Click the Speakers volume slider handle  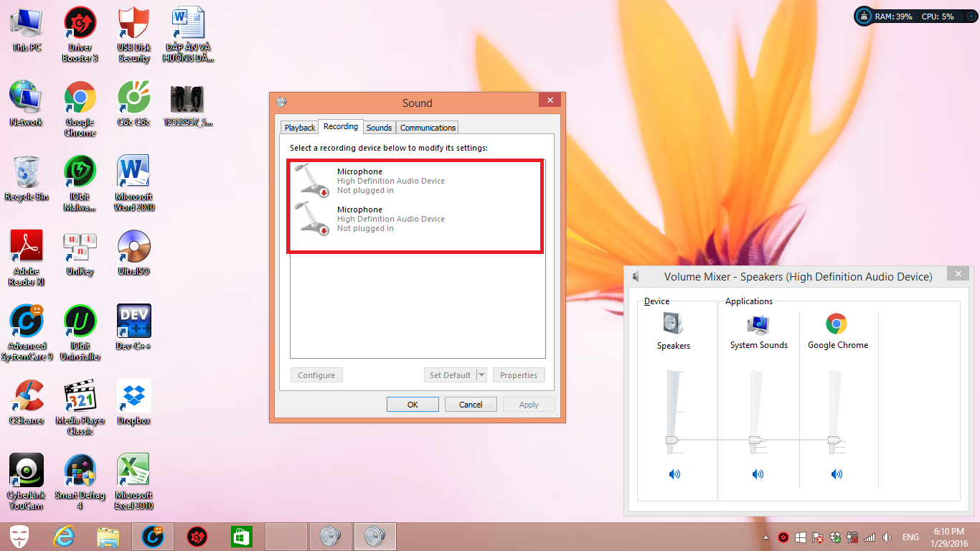coord(672,440)
